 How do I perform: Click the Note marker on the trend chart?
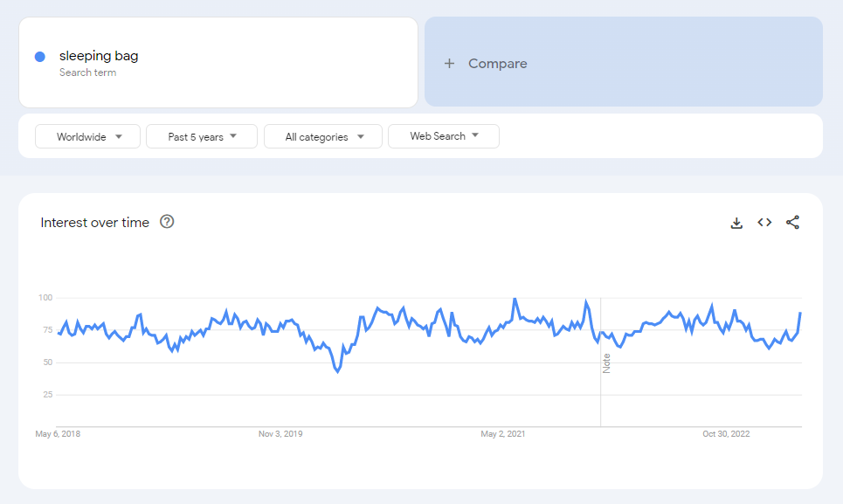click(x=606, y=362)
